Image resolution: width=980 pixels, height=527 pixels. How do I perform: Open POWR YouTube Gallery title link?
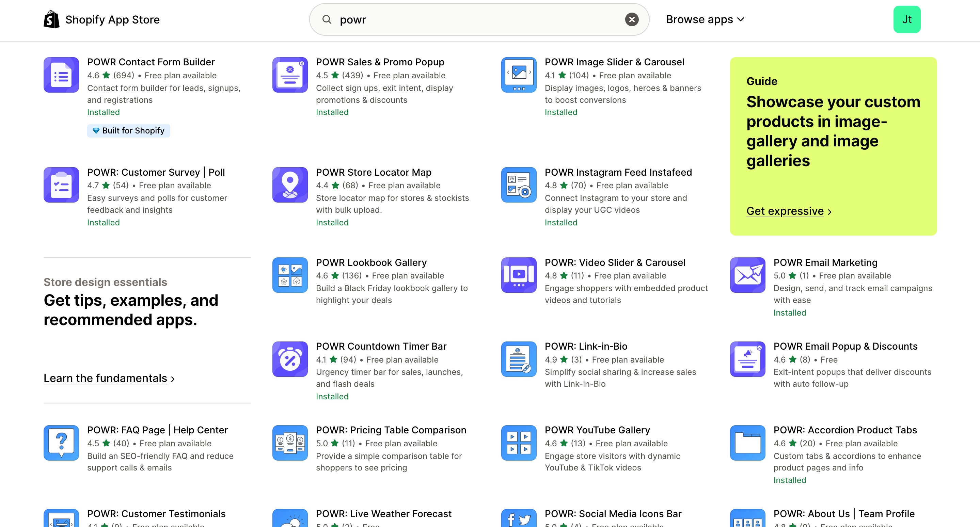[x=597, y=430]
